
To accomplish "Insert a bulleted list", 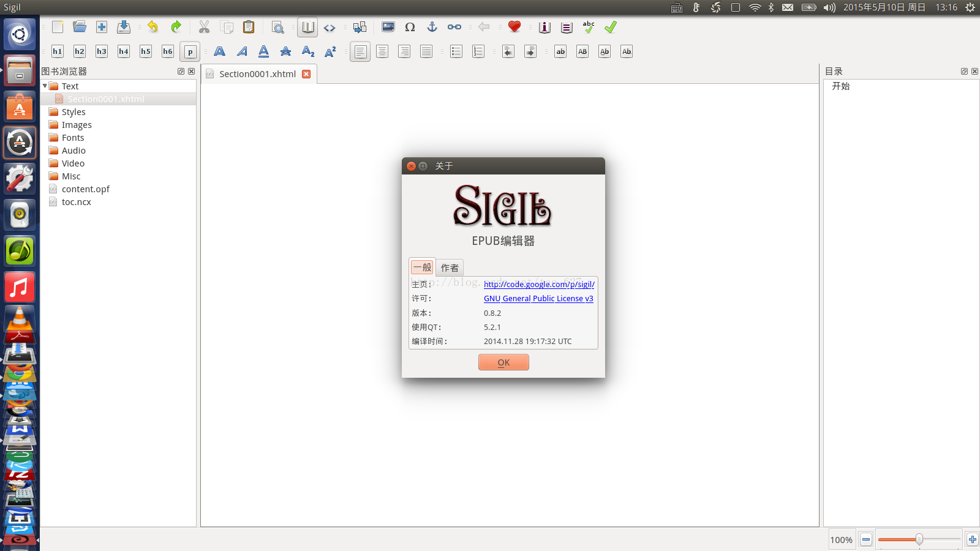I will click(456, 51).
